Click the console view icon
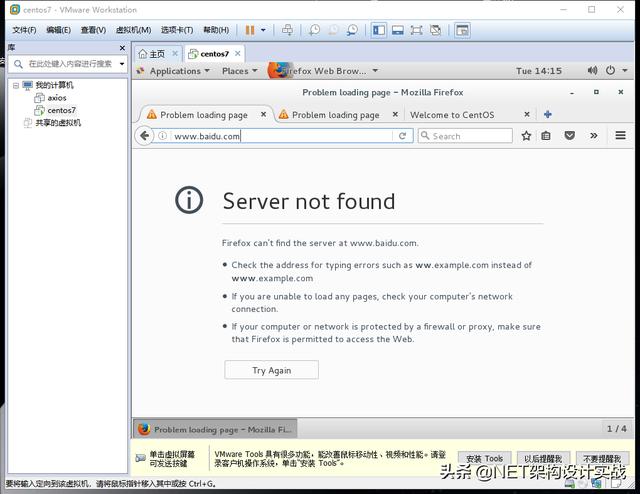This screenshot has height=494, width=640. (462, 30)
